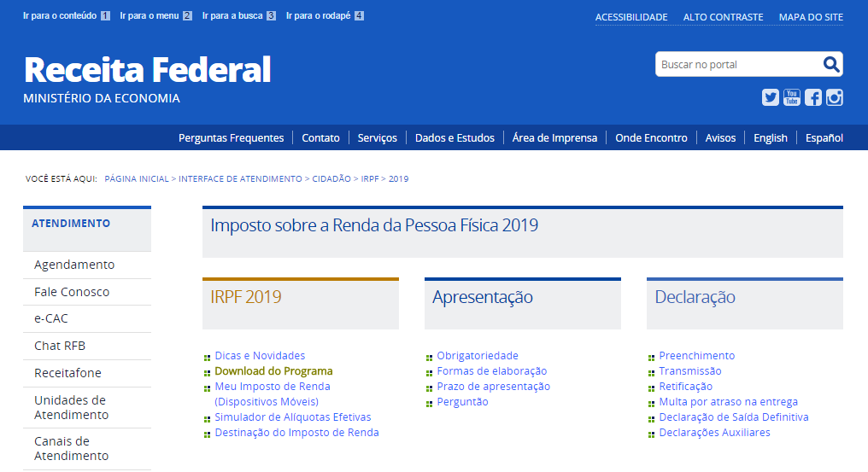Image resolution: width=868 pixels, height=472 pixels.
Task: Open Prazo de apresentação link
Action: tap(493, 387)
